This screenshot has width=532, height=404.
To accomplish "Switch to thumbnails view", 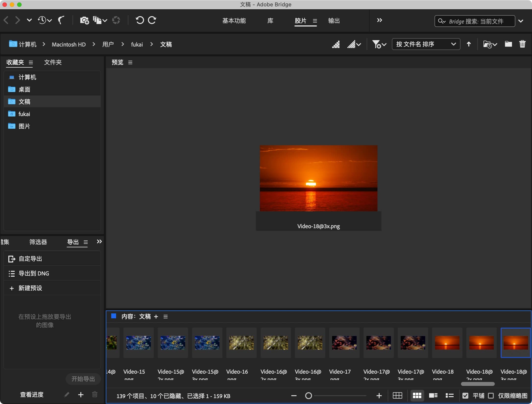I will coord(417,395).
